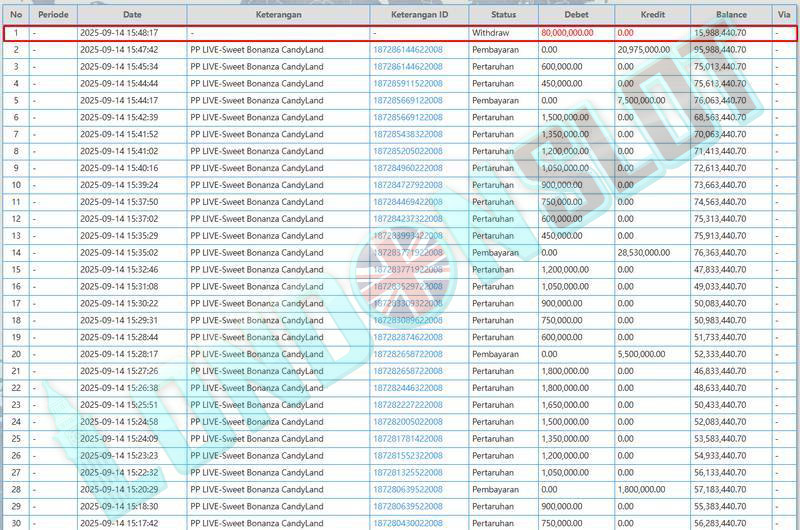Select the 15,988,440.70 balance cell
The image size is (800, 530).
720,33
